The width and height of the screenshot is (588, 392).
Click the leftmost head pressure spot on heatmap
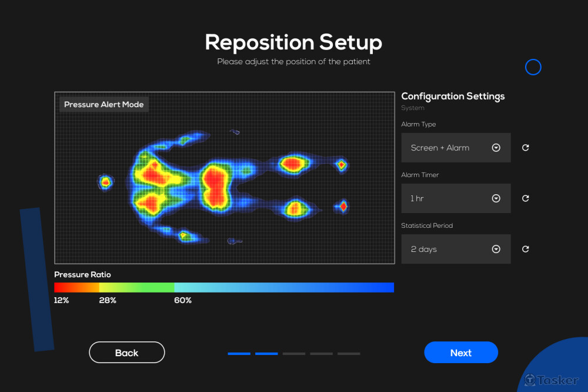106,182
